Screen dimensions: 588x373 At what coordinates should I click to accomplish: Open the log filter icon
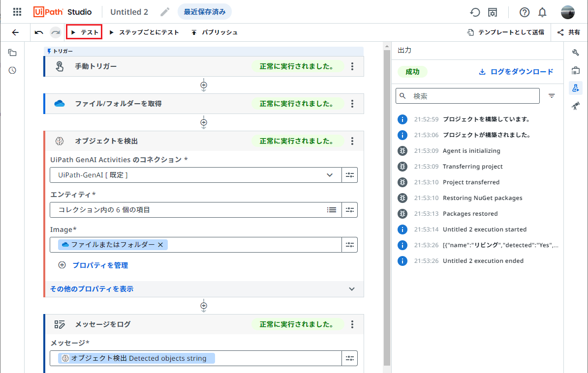(552, 96)
